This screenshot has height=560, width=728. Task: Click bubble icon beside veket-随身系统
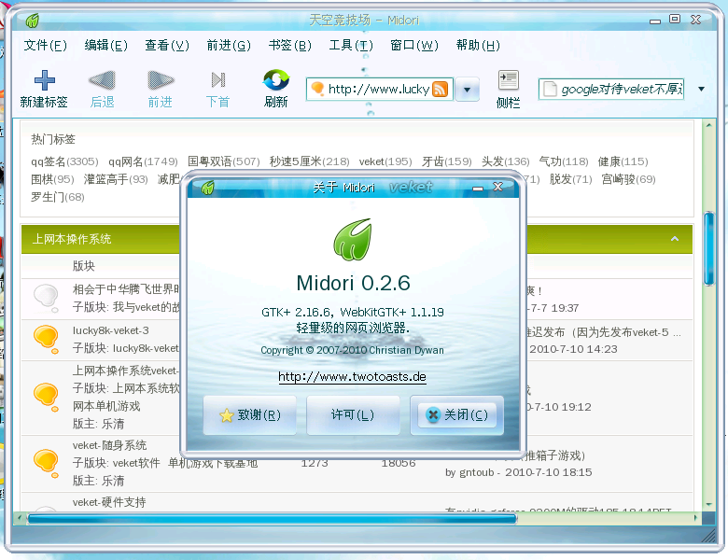pos(46,463)
